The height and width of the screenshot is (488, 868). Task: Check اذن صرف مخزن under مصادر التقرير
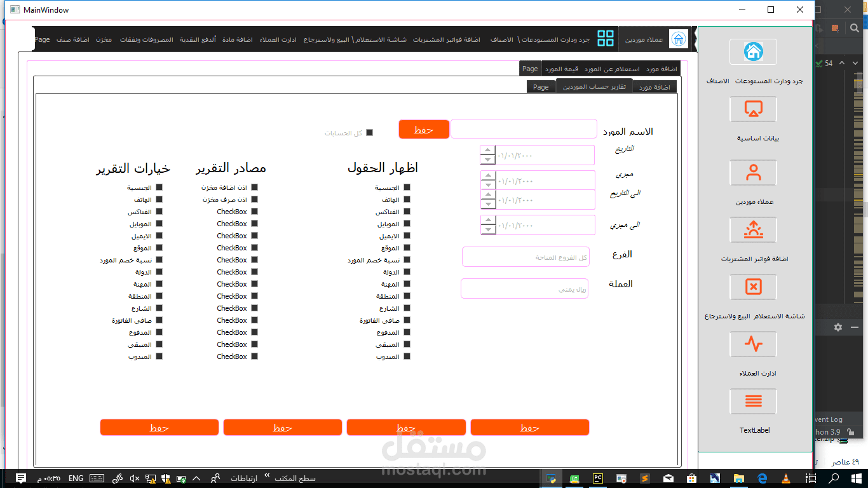click(x=254, y=200)
